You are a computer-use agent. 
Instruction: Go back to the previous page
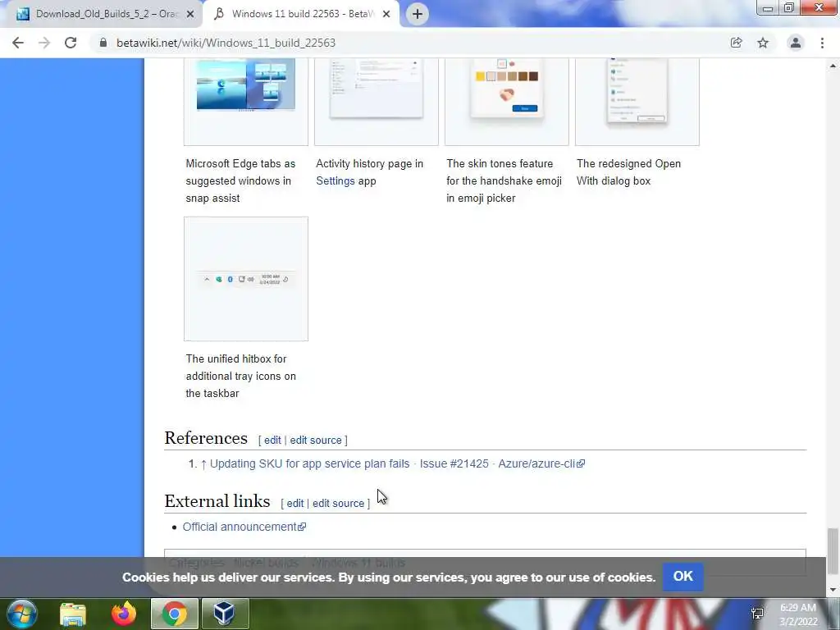[18, 43]
